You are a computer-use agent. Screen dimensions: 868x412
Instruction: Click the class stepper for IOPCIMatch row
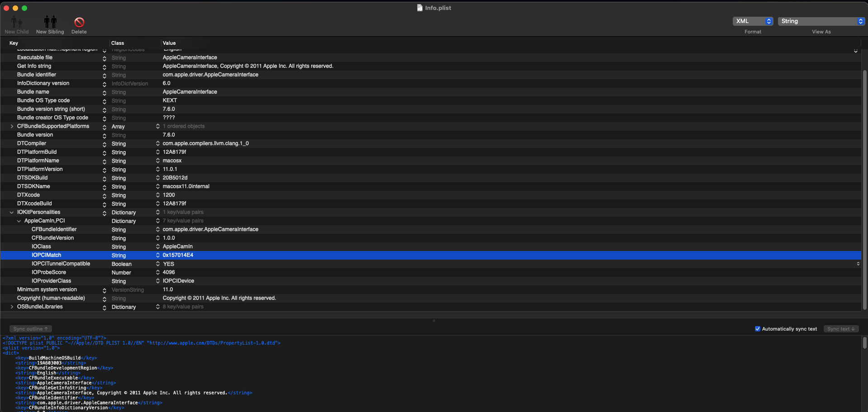(157, 255)
